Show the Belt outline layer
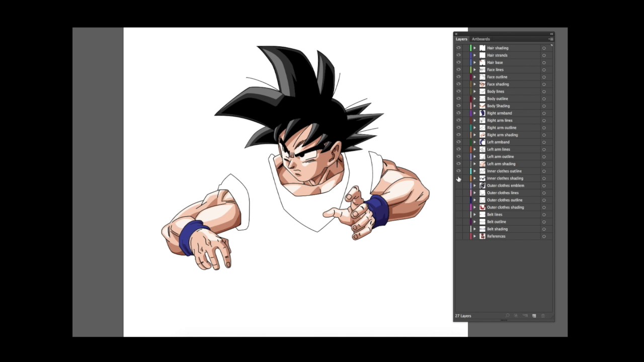Image resolution: width=644 pixels, height=362 pixels. (x=458, y=222)
